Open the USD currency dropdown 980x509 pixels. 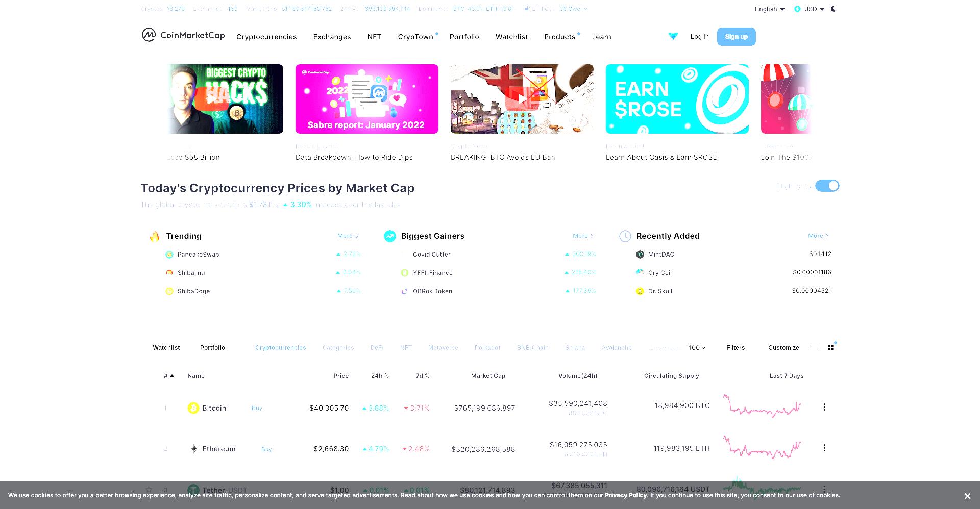click(x=810, y=9)
